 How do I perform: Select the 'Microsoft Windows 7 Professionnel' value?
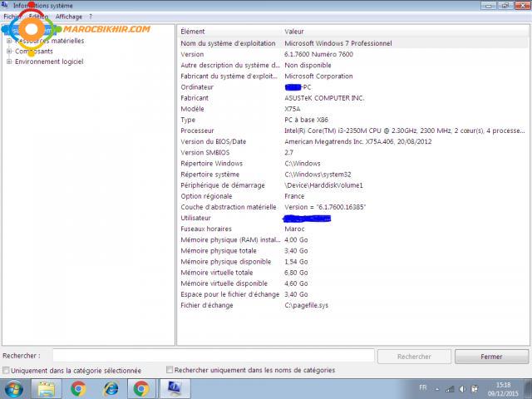(338, 43)
